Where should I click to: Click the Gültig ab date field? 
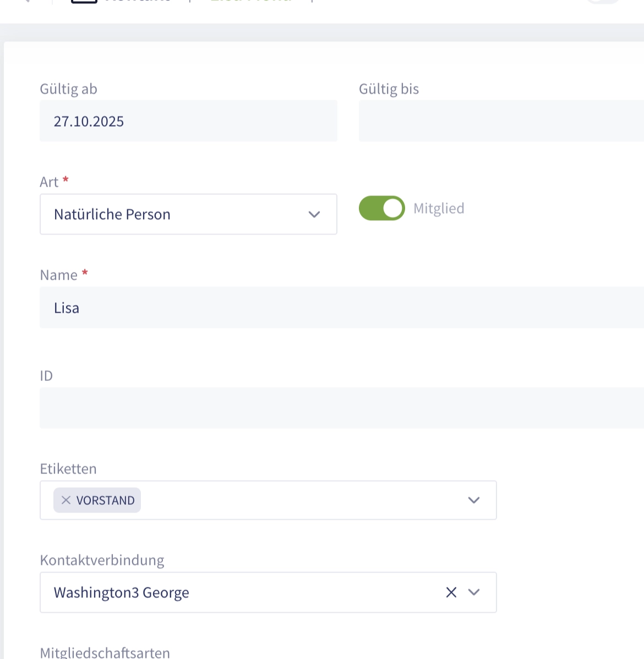click(188, 121)
